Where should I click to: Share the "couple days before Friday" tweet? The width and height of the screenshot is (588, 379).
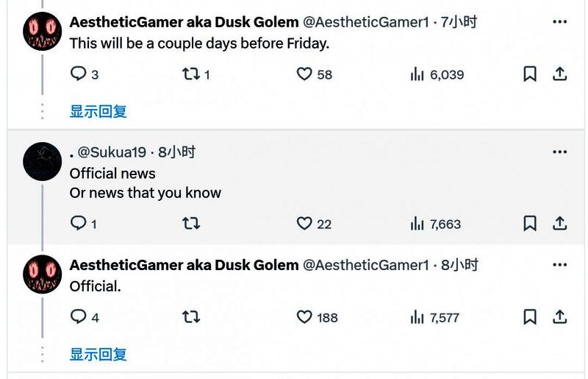(x=559, y=74)
